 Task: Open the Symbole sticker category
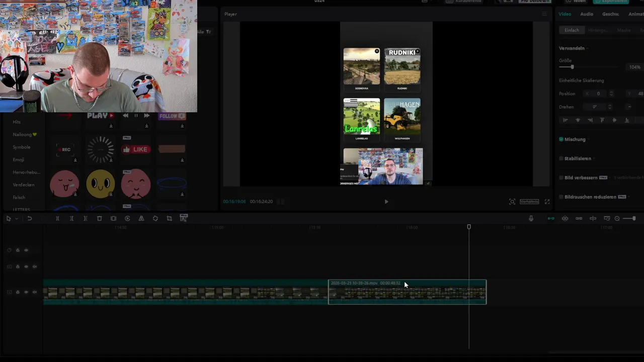pyautogui.click(x=22, y=147)
